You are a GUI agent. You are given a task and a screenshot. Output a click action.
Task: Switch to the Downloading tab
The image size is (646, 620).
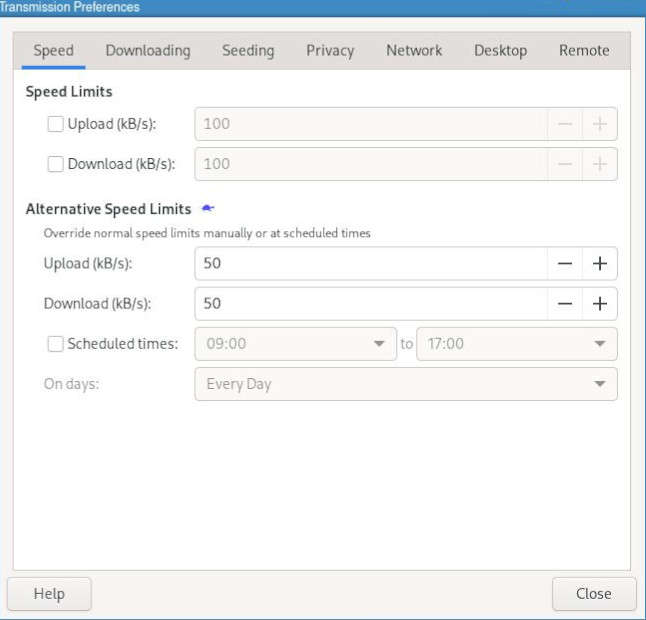pyautogui.click(x=148, y=50)
